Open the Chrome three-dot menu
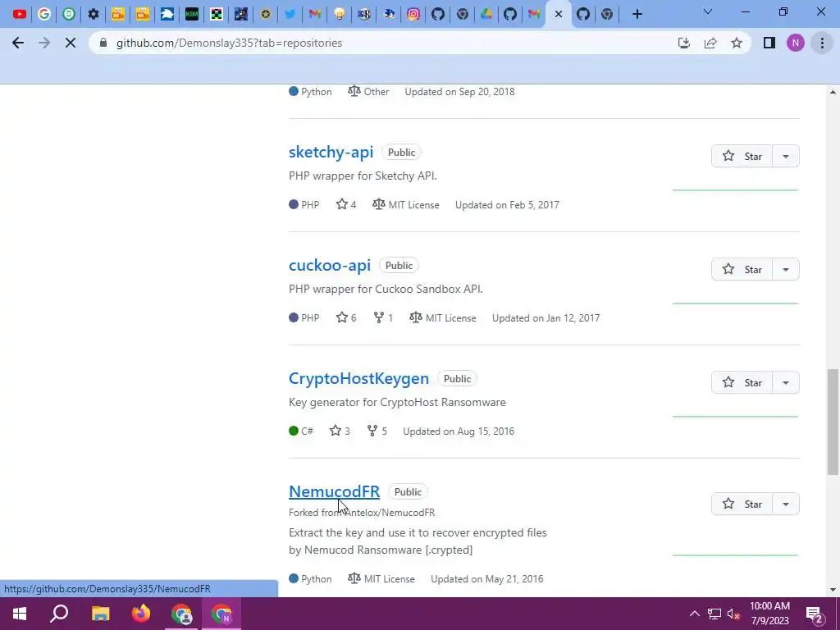840x630 pixels. coord(822,43)
